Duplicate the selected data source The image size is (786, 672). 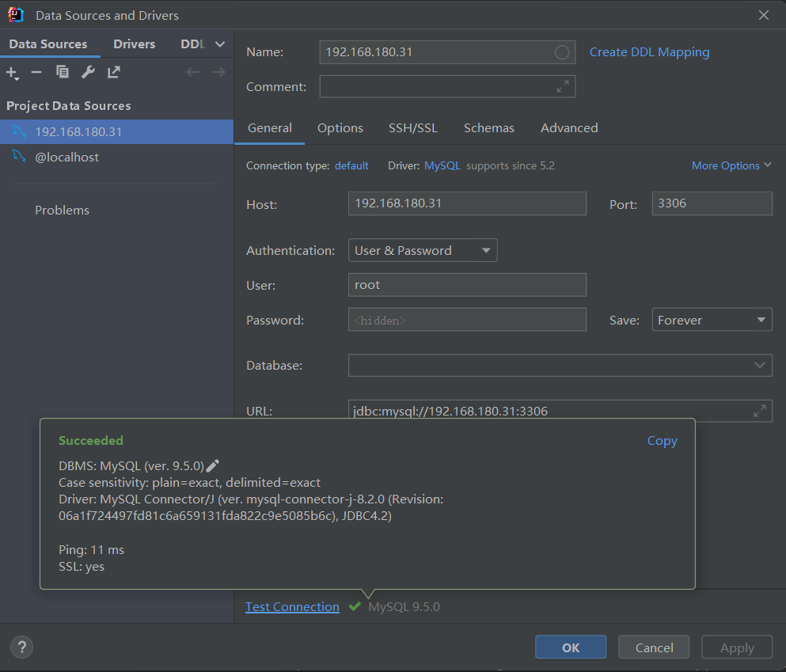tap(63, 72)
